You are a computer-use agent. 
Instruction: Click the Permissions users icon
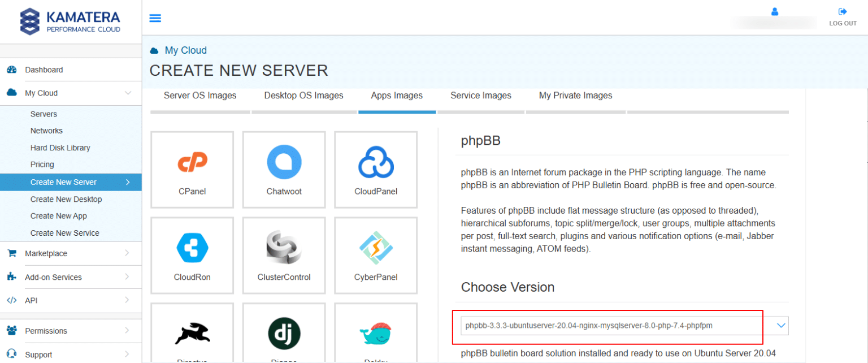coord(11,331)
